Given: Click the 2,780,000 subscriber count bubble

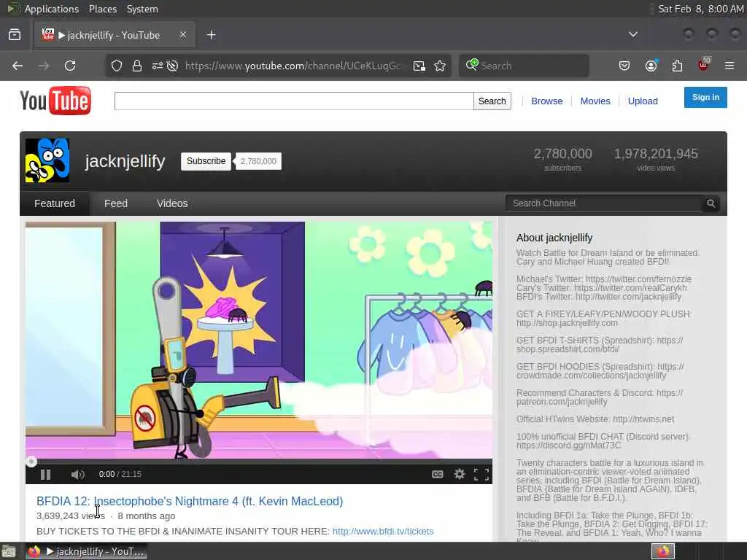Looking at the screenshot, I should pos(258,161).
